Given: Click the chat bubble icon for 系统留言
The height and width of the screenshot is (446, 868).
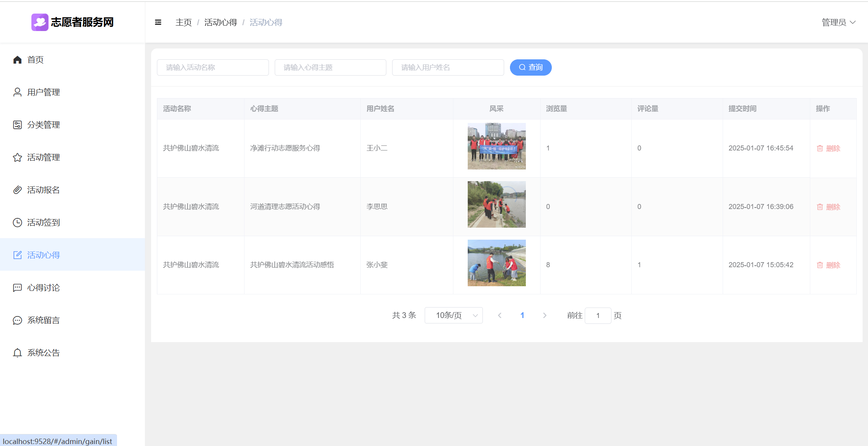Looking at the screenshot, I should coord(17,320).
